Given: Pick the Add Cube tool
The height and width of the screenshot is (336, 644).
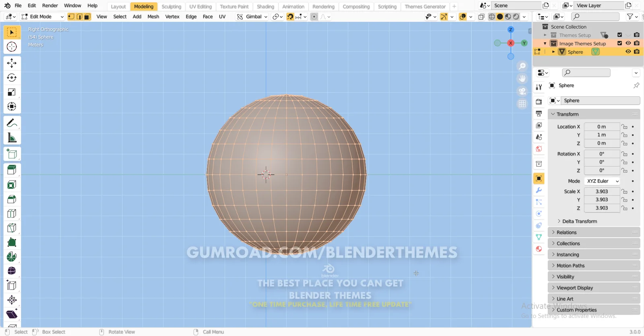Looking at the screenshot, I should [x=12, y=153].
